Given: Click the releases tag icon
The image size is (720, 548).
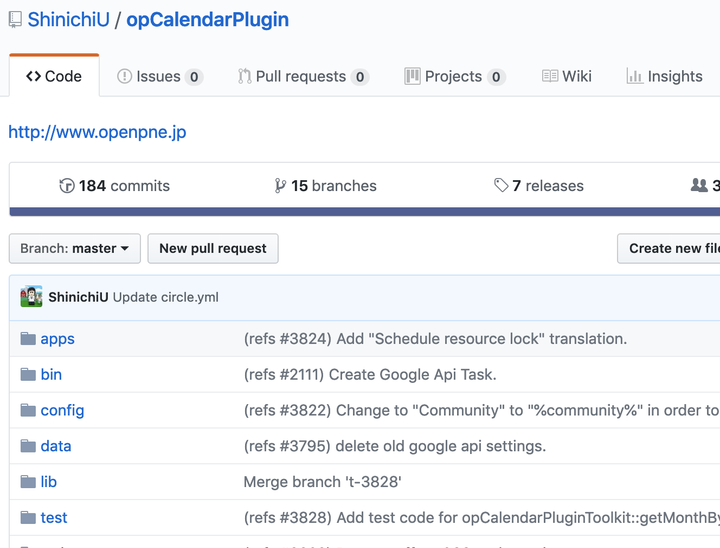Looking at the screenshot, I should 501,186.
